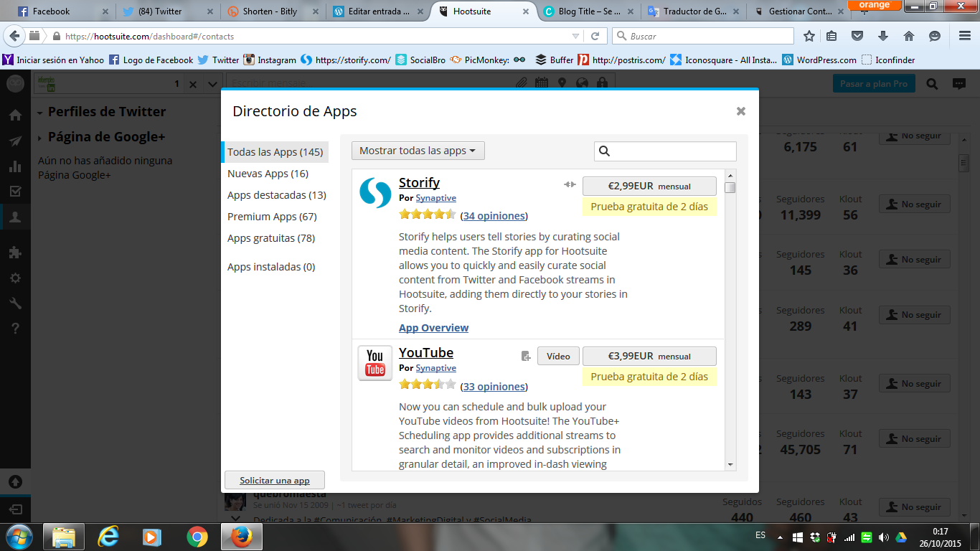Click the Storify app logo icon
The height and width of the screenshot is (551, 980).
tap(375, 193)
